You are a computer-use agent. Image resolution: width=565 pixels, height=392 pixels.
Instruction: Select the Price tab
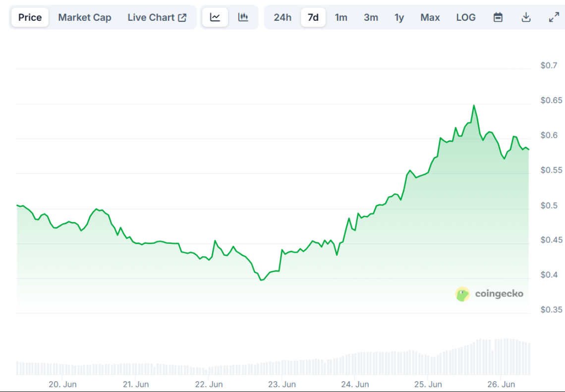coord(29,17)
